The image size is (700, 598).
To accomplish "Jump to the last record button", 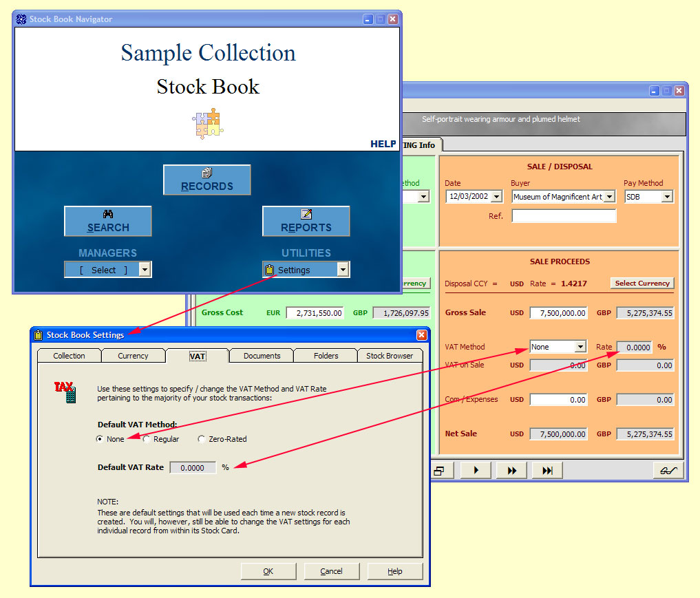I will click(547, 470).
